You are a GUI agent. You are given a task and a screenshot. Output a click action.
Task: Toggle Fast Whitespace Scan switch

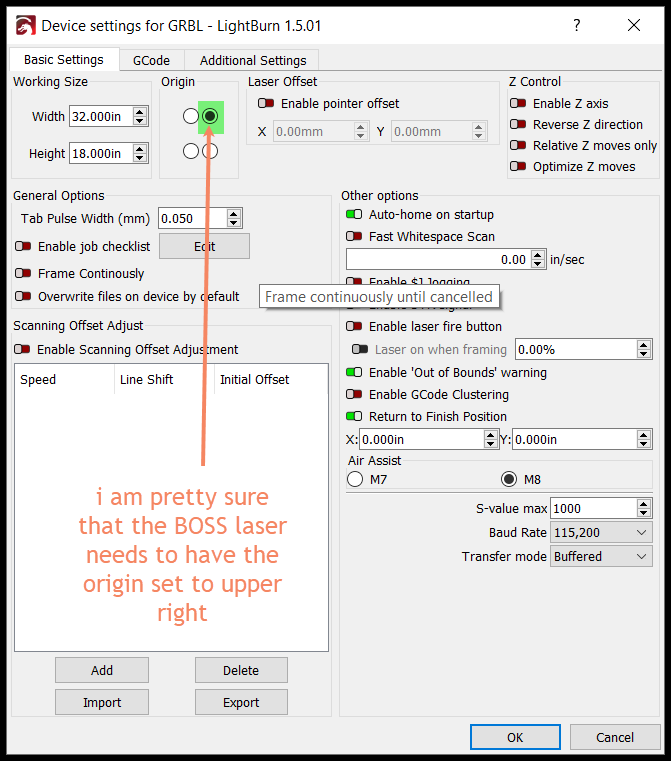click(354, 236)
